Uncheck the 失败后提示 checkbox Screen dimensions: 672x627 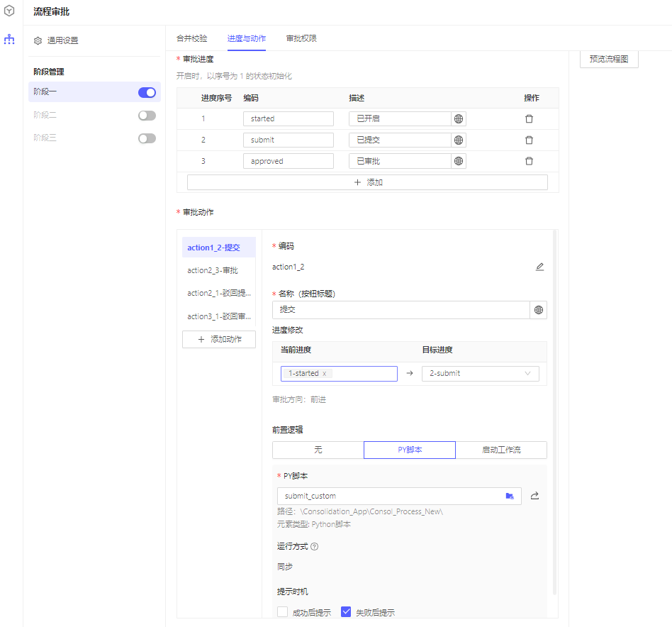click(347, 612)
